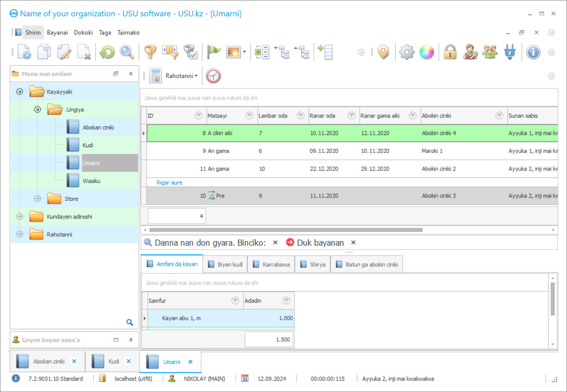Expand the Rahotanni tree folder
The width and height of the screenshot is (567, 392).
(x=20, y=234)
